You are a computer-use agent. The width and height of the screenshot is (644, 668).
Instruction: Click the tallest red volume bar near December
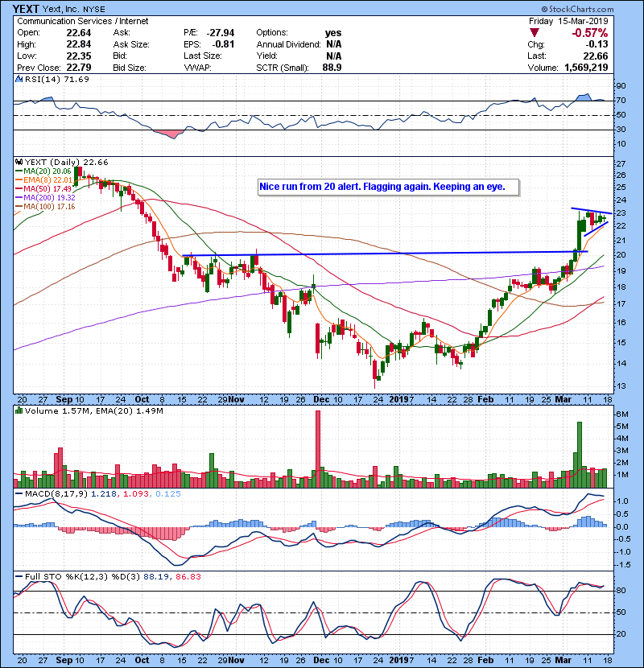(x=318, y=443)
